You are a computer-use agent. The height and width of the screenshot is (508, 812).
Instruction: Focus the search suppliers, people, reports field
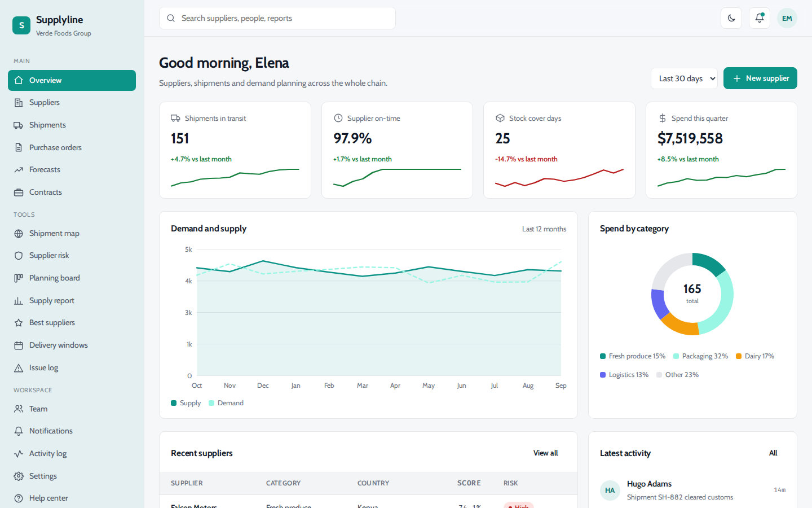coord(277,18)
